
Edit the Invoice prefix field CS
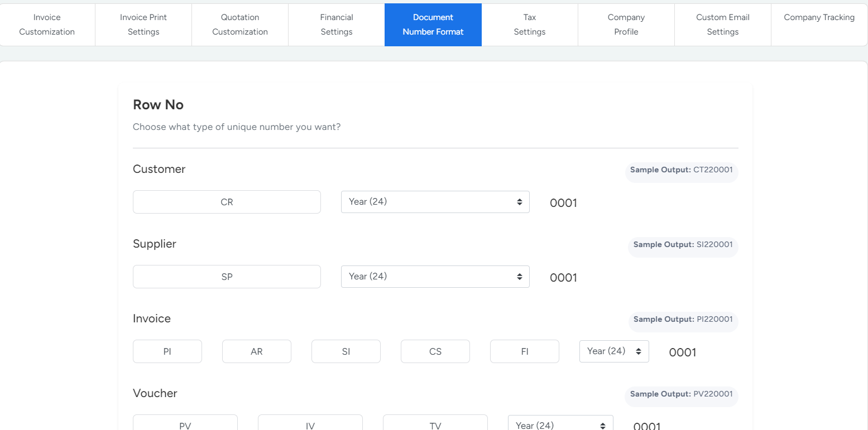[435, 351]
